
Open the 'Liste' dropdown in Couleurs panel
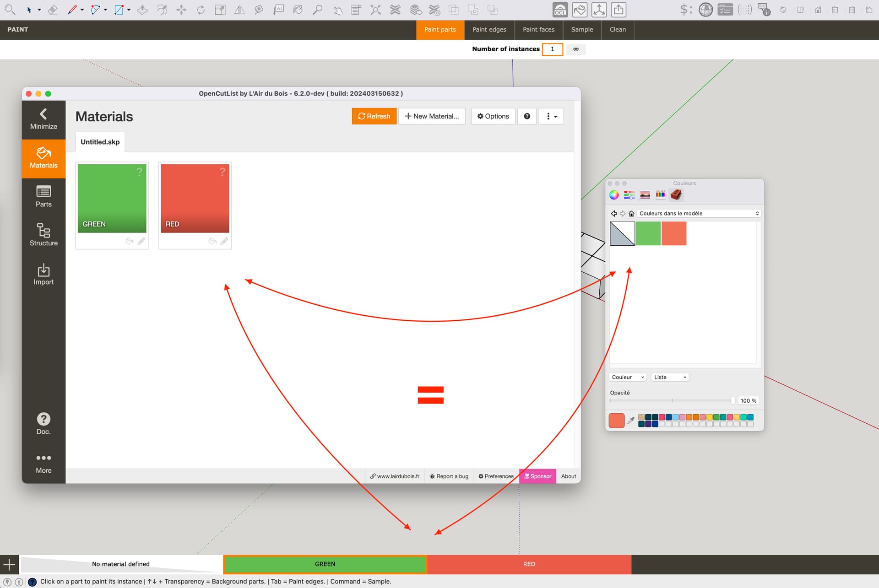coord(669,377)
